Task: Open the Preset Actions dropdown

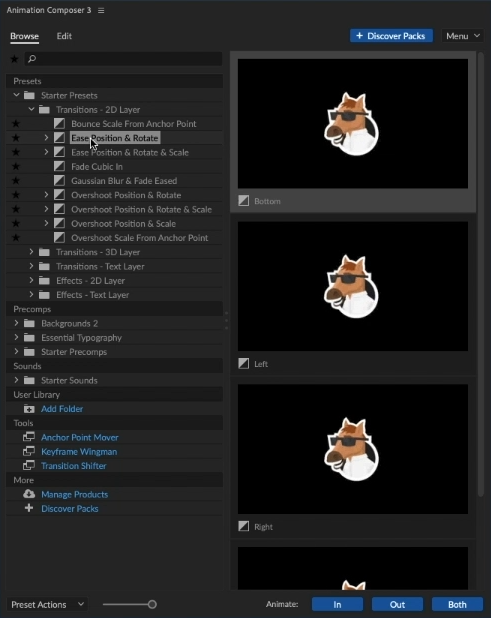Action: point(47,604)
